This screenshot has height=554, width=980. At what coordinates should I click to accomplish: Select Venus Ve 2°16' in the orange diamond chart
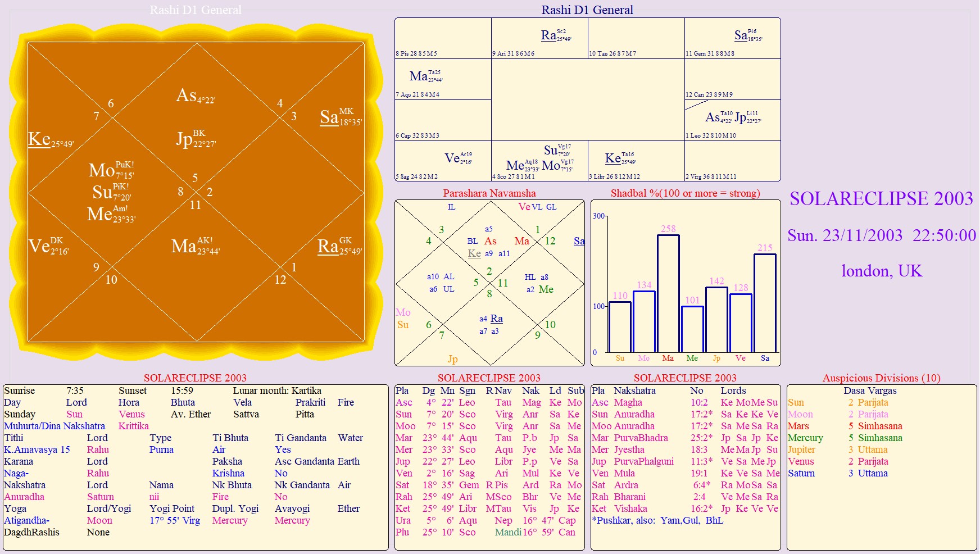click(48, 246)
